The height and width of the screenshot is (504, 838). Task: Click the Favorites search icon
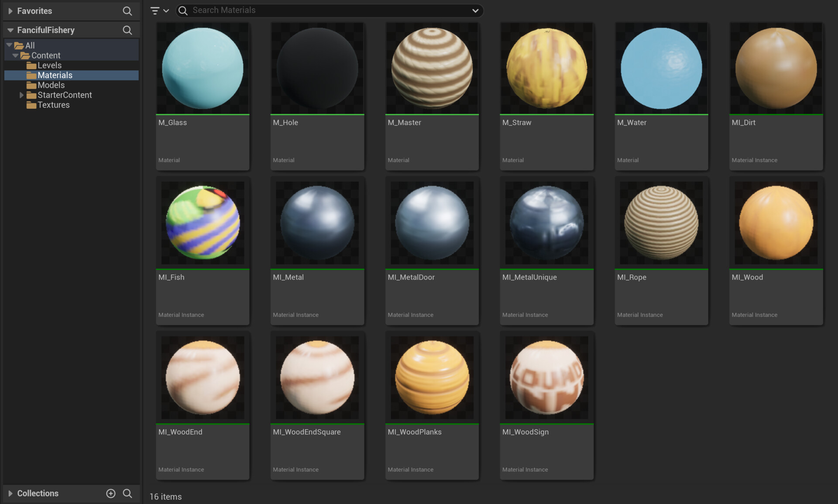pyautogui.click(x=127, y=11)
